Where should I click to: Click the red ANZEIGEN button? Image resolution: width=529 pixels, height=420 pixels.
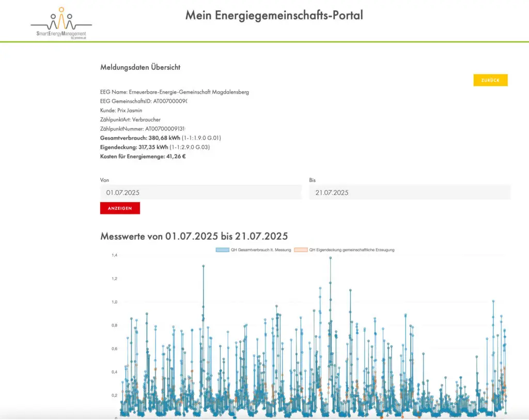click(x=120, y=208)
